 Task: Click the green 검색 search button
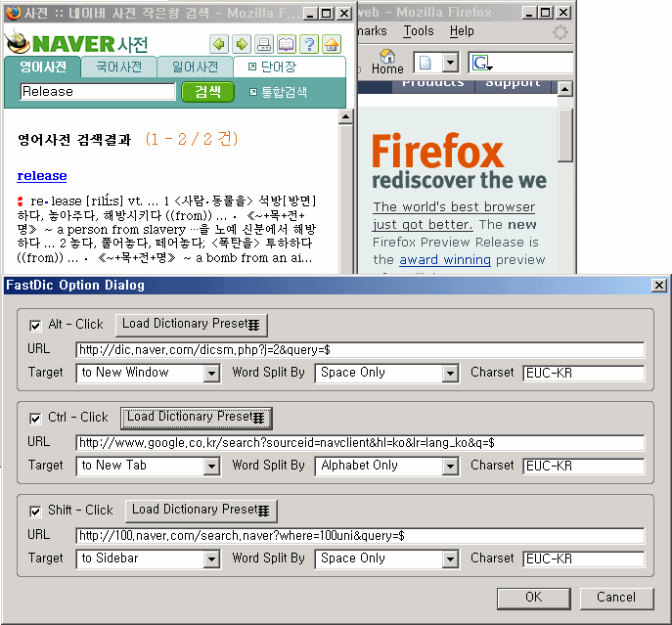click(x=207, y=92)
